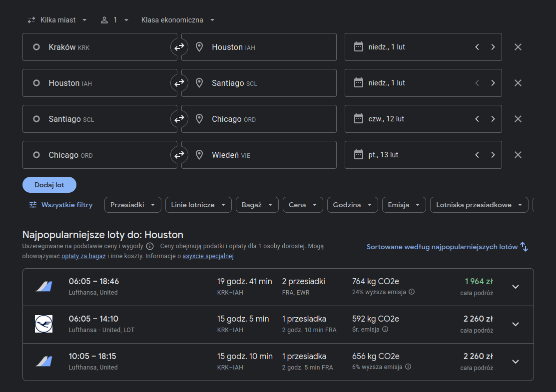Remove the Chicago to Wiedeń flight
556x392 pixels.
pos(518,155)
